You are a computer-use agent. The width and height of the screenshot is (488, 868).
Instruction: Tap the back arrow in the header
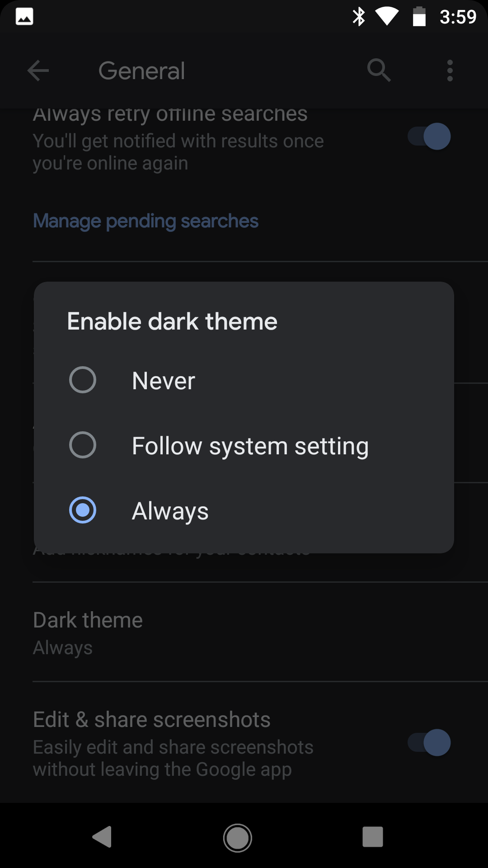coord(38,71)
